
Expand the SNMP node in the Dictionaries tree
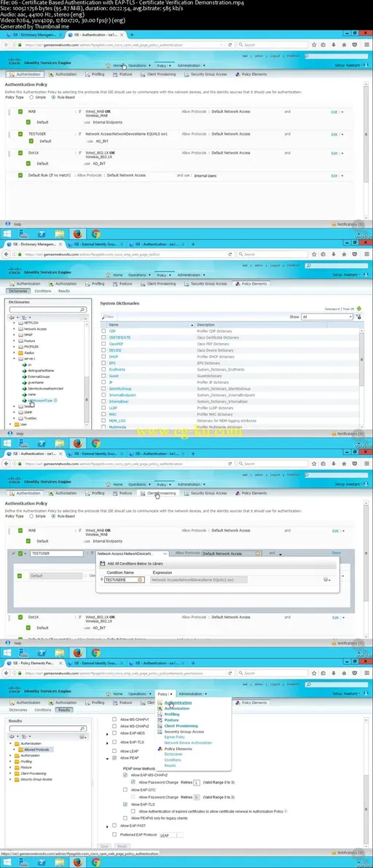[15, 412]
